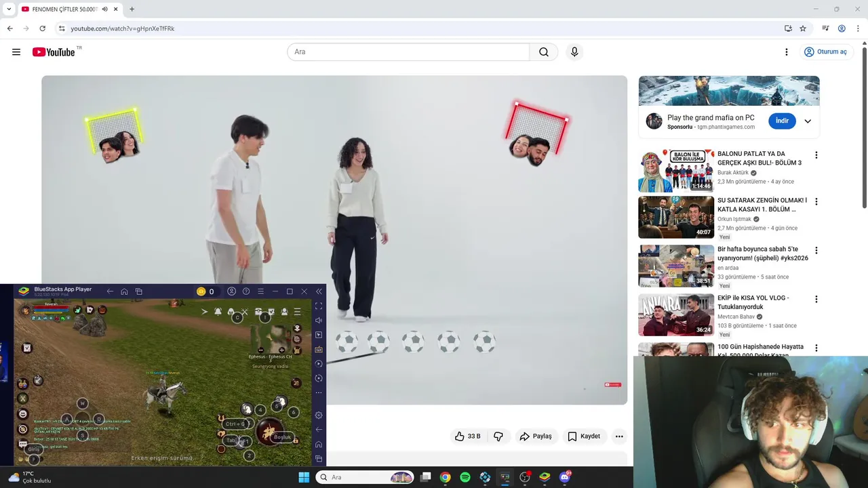This screenshot has height=488, width=868.
Task: Toggle BlueStacks fullscreen mode
Action: 319,306
